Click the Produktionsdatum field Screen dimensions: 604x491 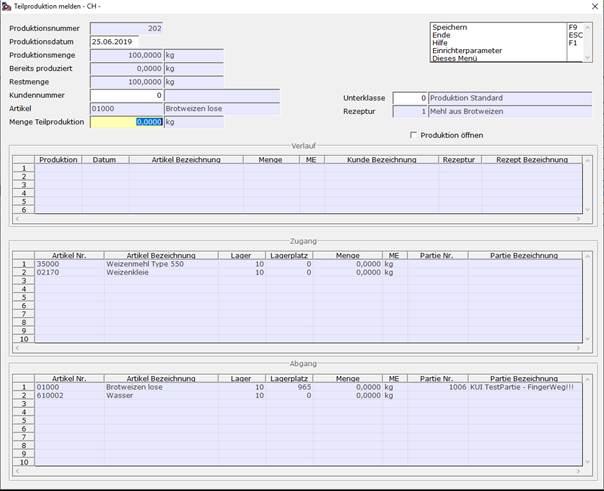coord(114,42)
